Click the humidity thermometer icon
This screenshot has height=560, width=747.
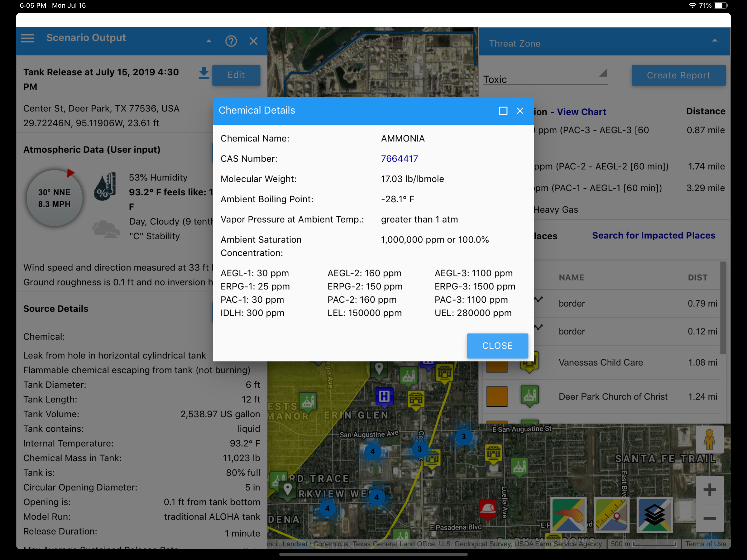tap(105, 186)
